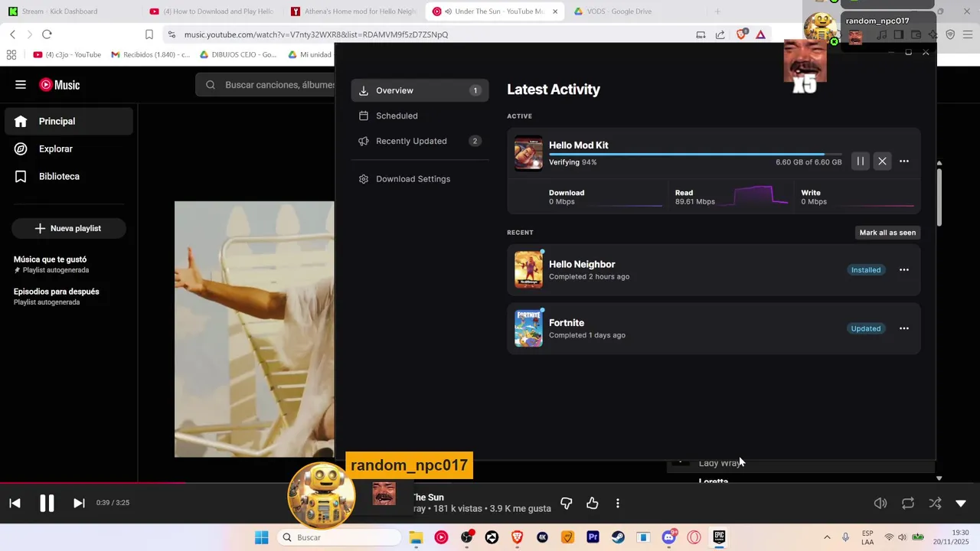Click the Windows taskbar Buscar search box
The image size is (980, 551).
pyautogui.click(x=338, y=537)
